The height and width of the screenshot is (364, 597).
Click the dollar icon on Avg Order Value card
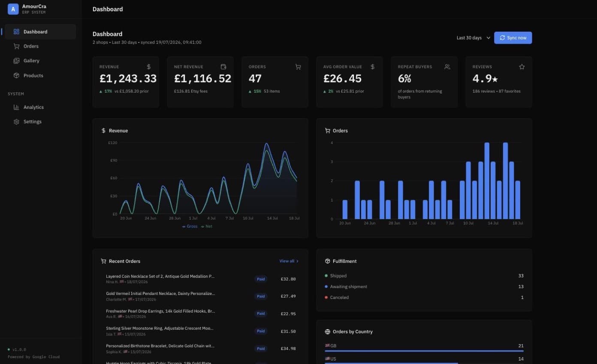tap(373, 67)
